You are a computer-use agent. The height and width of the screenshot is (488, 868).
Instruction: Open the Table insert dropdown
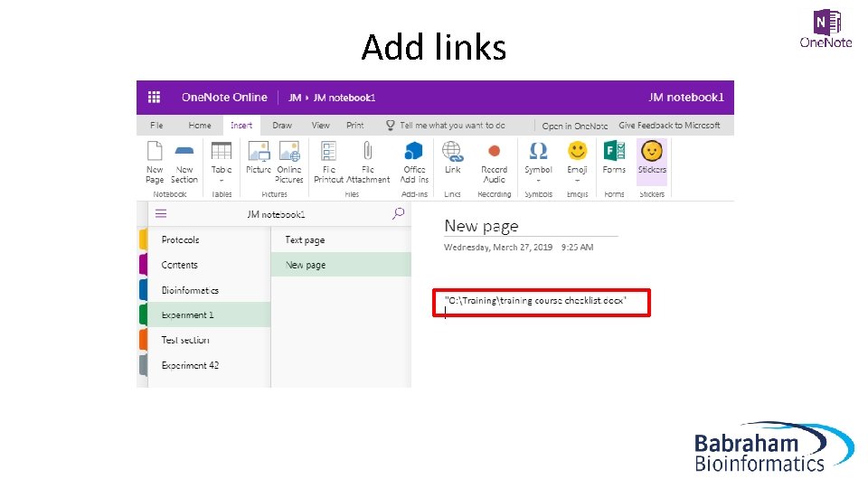(x=222, y=162)
